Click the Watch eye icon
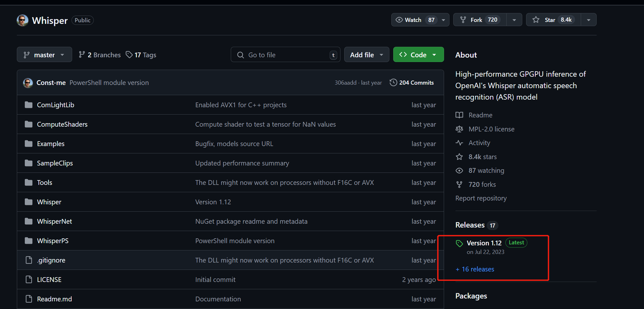 click(x=399, y=20)
